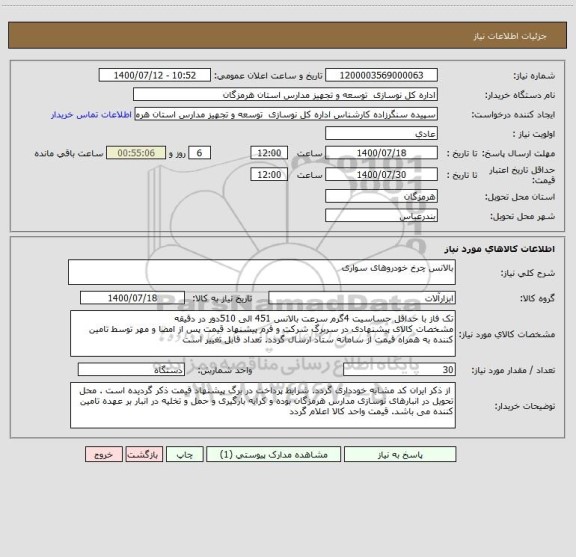The width and height of the screenshot is (576, 557).
Task: Click the توضیحات خریدار text area
Action: click(263, 405)
